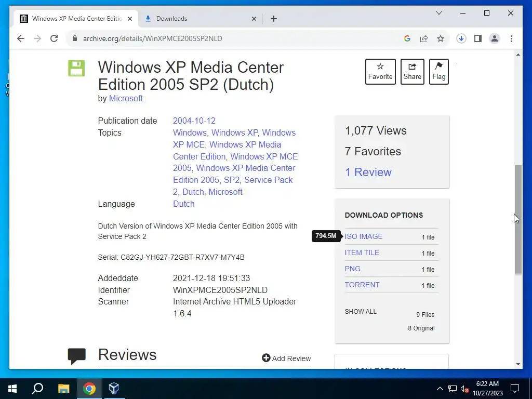Click the WinXPMCE2005SP2NLD identifier value
The width and height of the screenshot is (532, 399).
[220, 290]
